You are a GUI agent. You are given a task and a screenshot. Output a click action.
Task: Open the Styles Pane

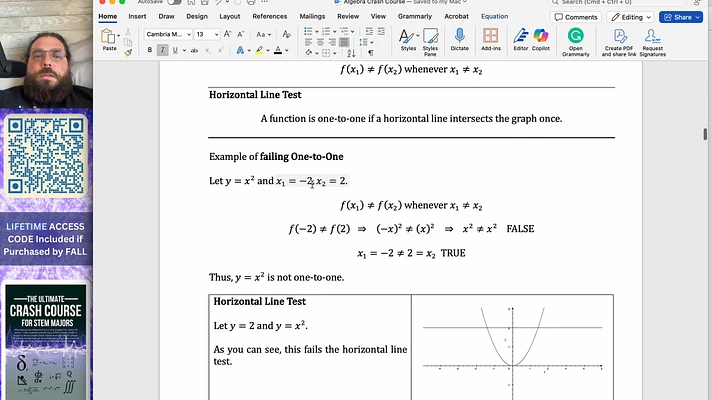click(x=430, y=42)
